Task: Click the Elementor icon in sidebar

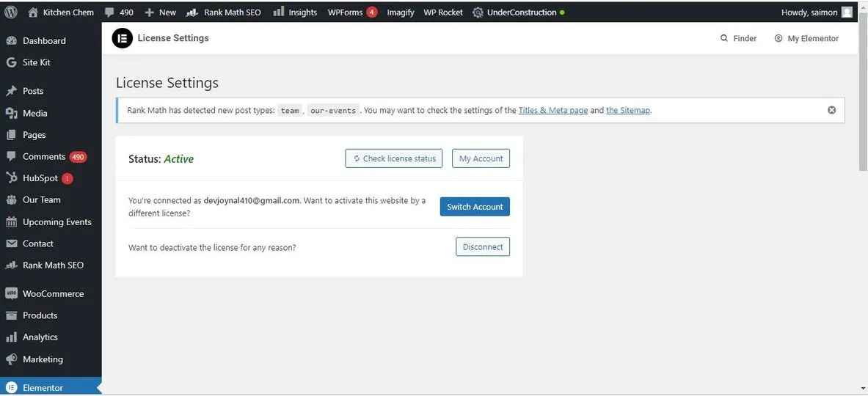Action: coord(11,388)
